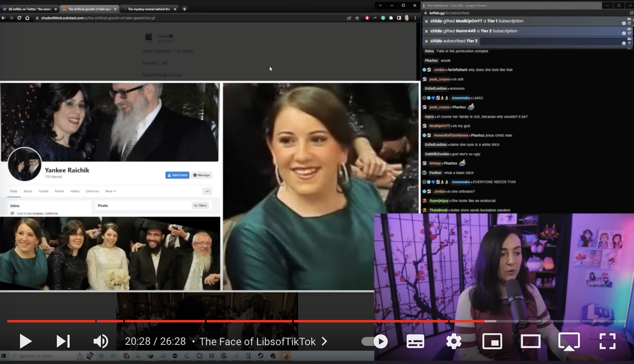Dismiss 'chido subscribed Tier 2' notification
Image resolution: width=634 pixels, height=364 pixels.
click(426, 41)
